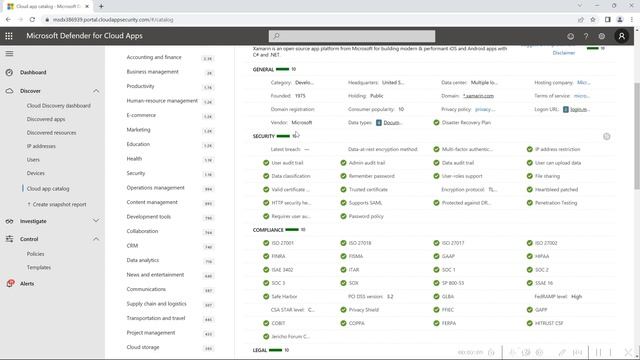The width and height of the screenshot is (640, 360).
Task: Pause the screen recording
Action: coord(598,352)
